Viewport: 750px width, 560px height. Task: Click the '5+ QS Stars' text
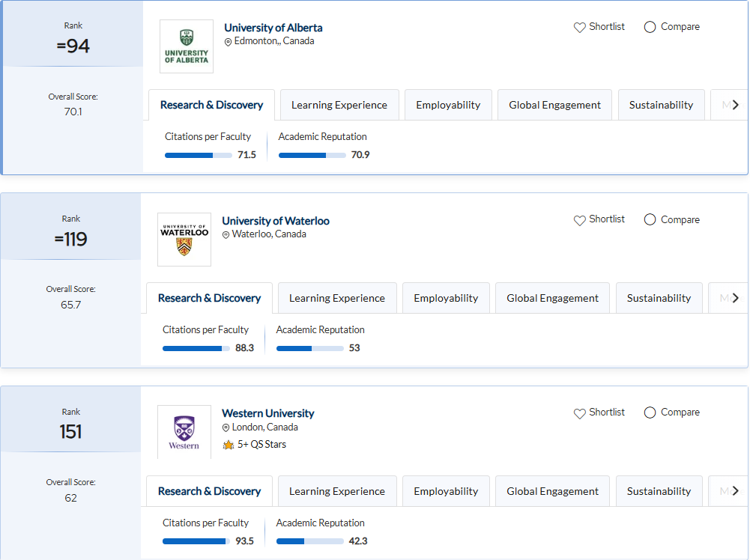261,445
